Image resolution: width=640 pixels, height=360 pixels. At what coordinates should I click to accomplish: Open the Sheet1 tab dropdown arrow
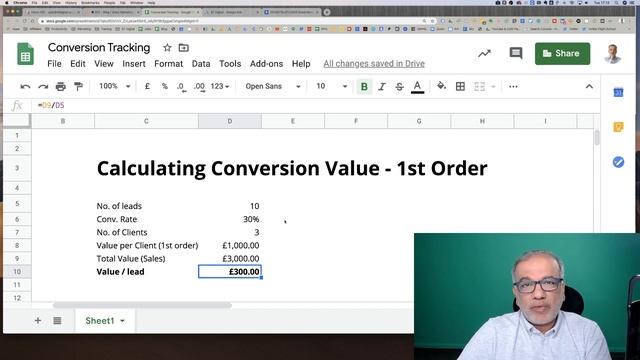[x=122, y=321]
